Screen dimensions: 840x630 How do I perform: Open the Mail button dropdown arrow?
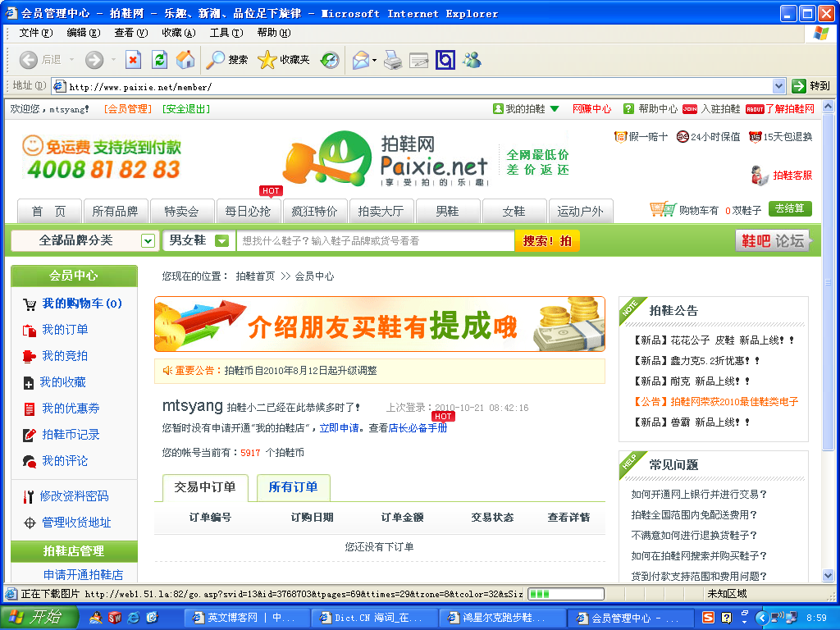(374, 60)
